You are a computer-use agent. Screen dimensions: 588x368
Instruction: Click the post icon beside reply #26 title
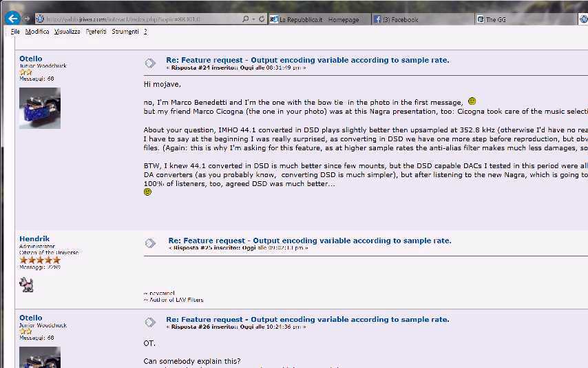(x=150, y=323)
